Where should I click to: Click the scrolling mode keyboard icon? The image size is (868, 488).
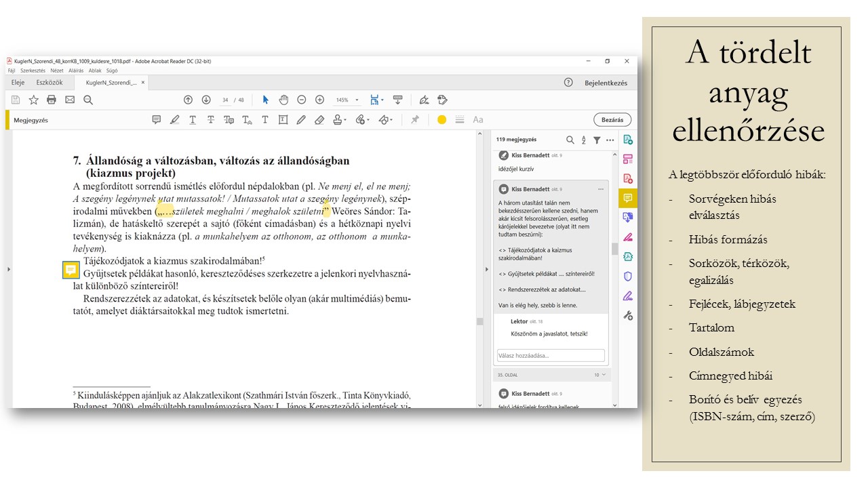click(x=398, y=100)
